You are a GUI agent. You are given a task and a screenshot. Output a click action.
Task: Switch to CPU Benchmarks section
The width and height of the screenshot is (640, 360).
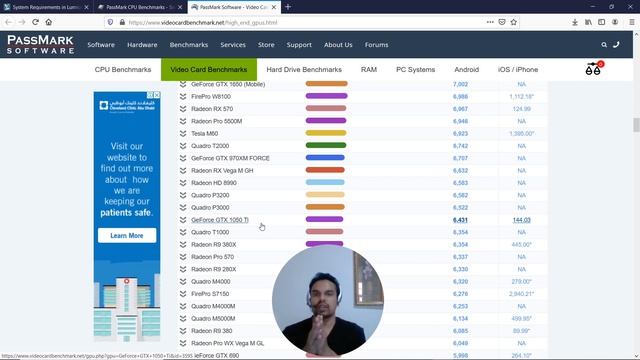tap(123, 69)
